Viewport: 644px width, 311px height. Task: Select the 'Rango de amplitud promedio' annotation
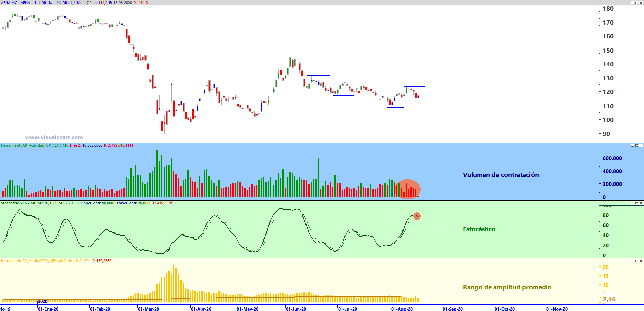(507, 287)
